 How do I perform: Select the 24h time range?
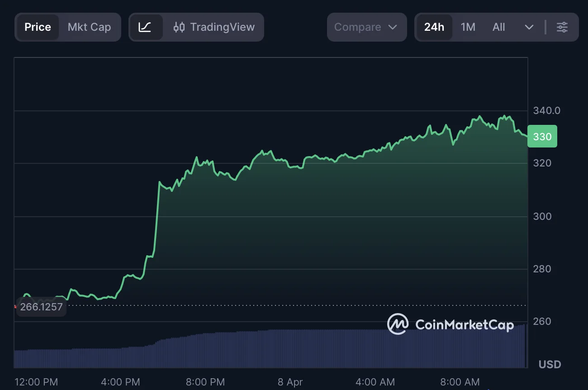pos(434,27)
